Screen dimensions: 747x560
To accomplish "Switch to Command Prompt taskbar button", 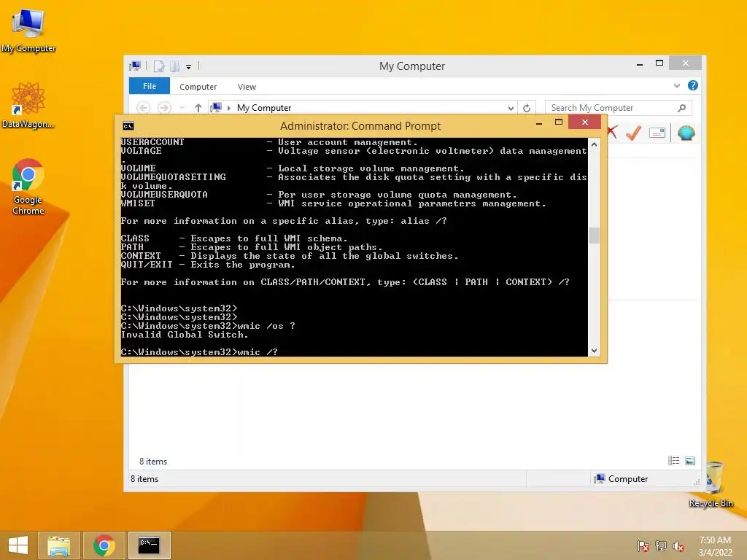I will [149, 545].
